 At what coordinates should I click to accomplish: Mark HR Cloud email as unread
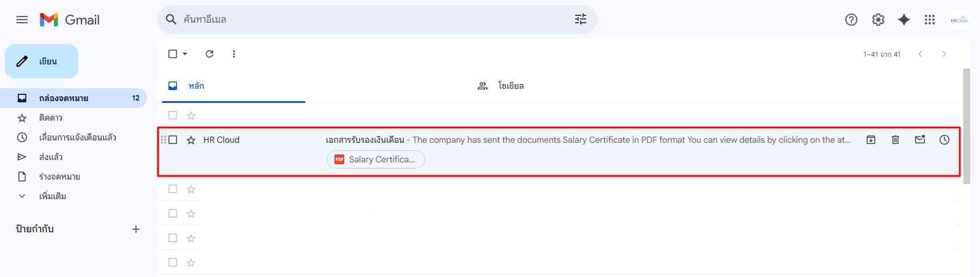(x=920, y=140)
